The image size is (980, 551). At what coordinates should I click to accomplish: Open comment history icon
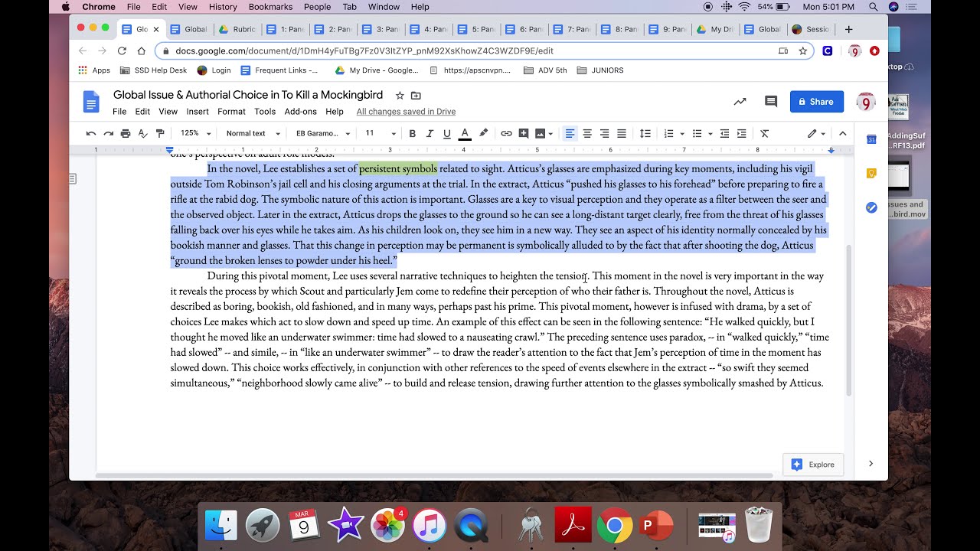point(771,102)
